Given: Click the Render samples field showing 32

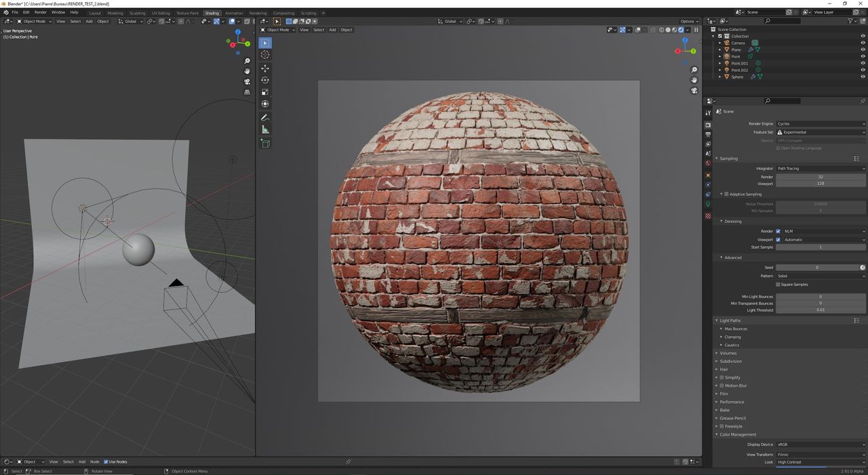Looking at the screenshot, I should [x=821, y=177].
